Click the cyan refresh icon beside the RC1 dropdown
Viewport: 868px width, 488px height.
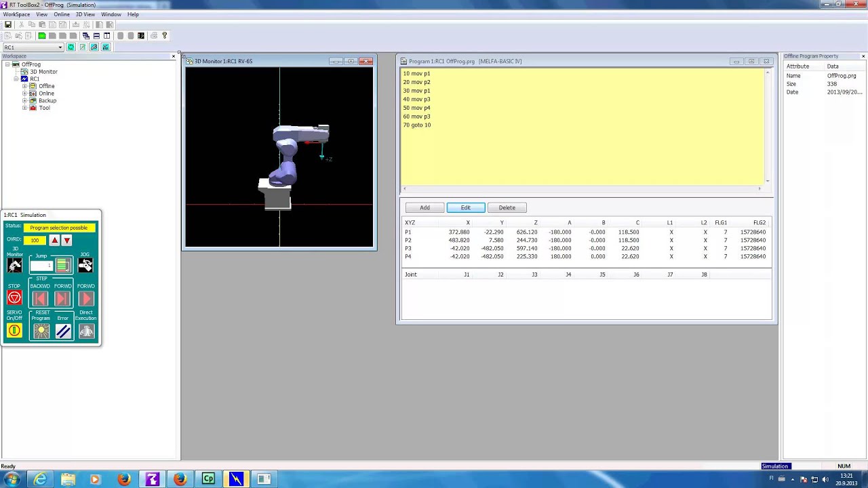pos(71,47)
